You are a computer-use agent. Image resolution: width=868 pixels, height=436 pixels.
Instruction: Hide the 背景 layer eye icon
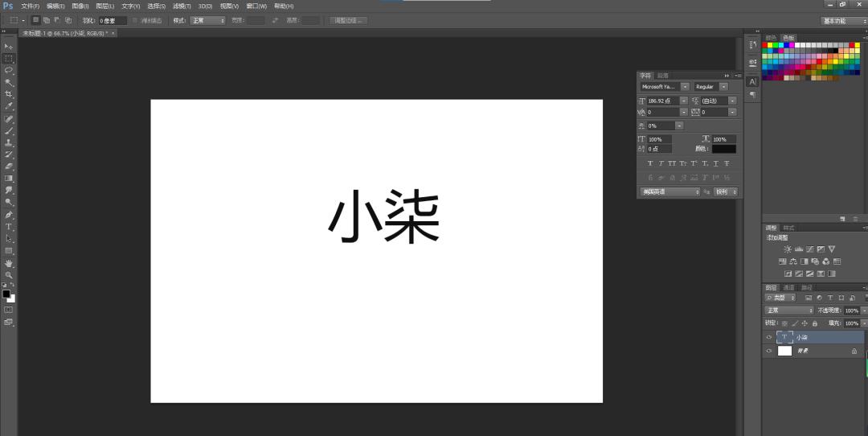(x=769, y=351)
